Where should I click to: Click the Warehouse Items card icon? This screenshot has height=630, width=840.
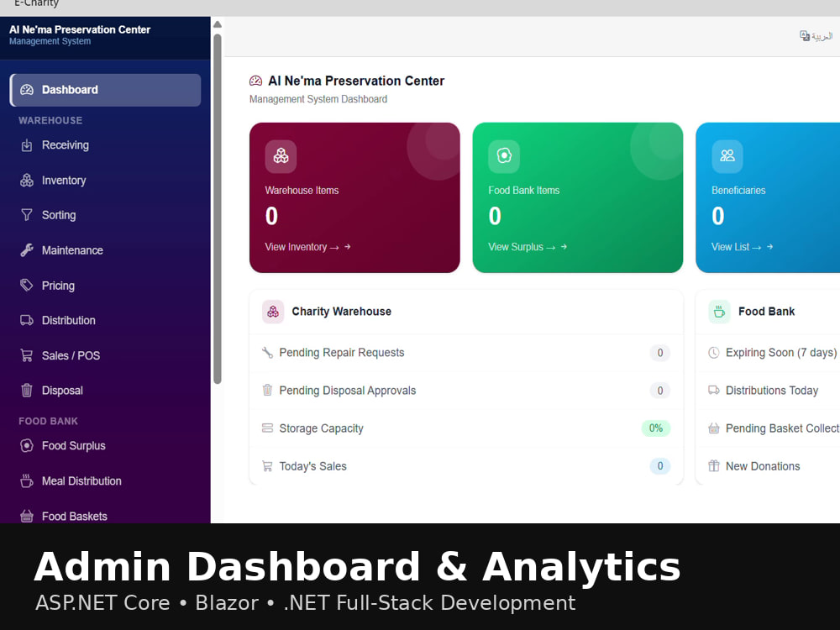pyautogui.click(x=281, y=156)
